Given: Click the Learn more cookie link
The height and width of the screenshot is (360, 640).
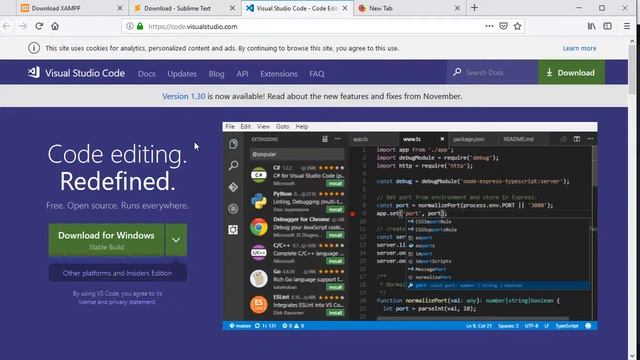Looking at the screenshot, I should [579, 48].
